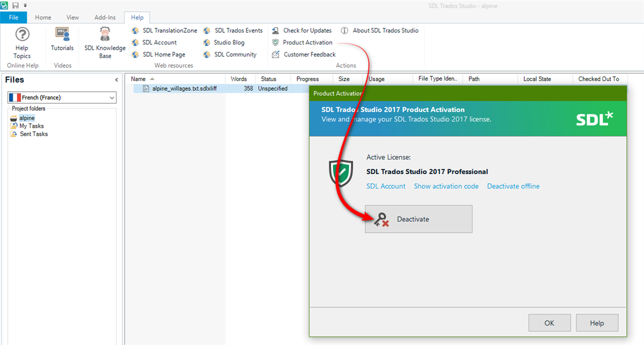Send Customer Feedback
This screenshot has width=644, height=345.
(309, 54)
